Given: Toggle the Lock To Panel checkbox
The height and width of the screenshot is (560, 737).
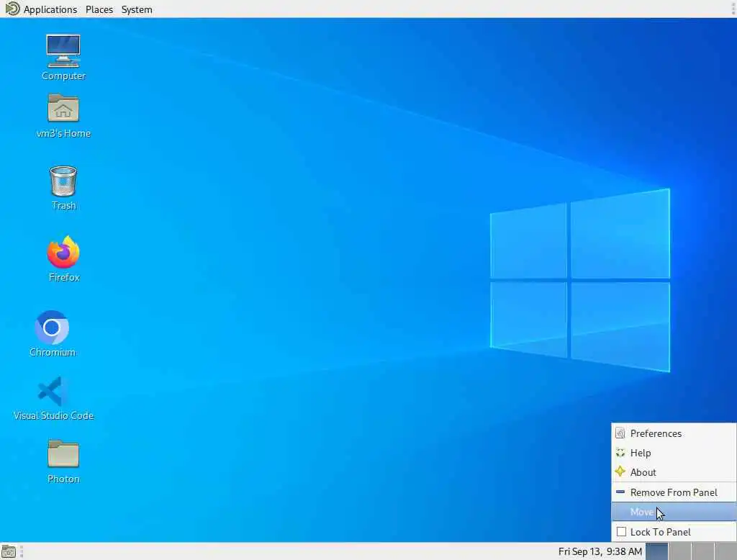Looking at the screenshot, I should [x=621, y=532].
